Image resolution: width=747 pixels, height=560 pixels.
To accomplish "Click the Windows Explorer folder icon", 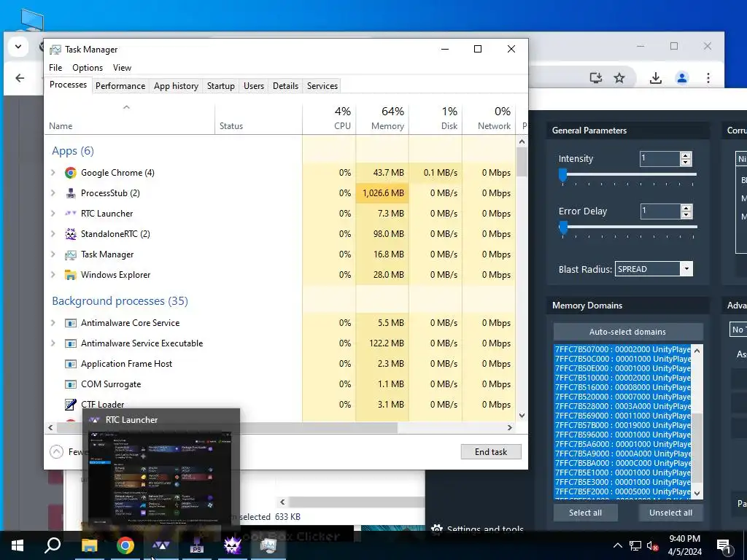I will coord(71,275).
